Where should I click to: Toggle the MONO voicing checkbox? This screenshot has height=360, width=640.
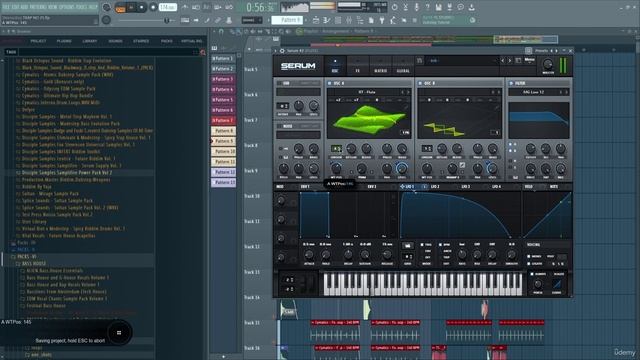(529, 256)
